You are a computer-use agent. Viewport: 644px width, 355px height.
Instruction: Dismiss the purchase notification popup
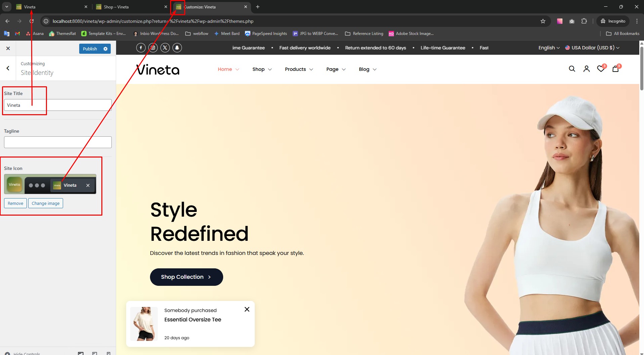pyautogui.click(x=247, y=309)
